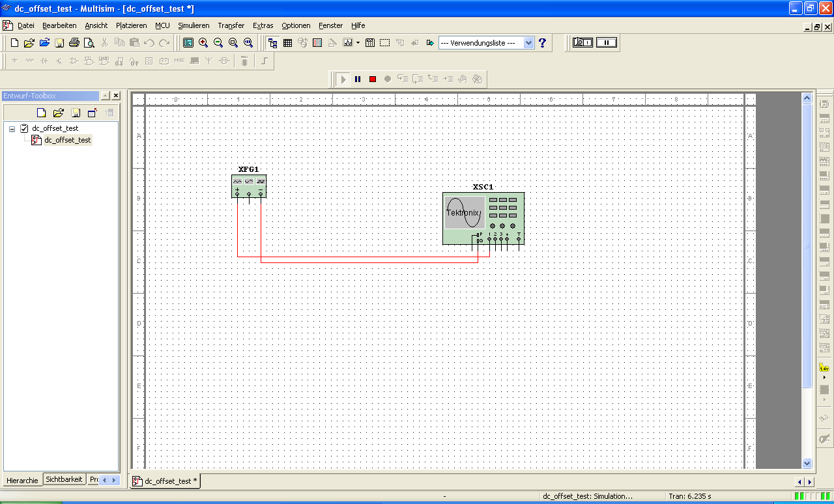Pause the simulation in the playback toolbar

coord(358,79)
